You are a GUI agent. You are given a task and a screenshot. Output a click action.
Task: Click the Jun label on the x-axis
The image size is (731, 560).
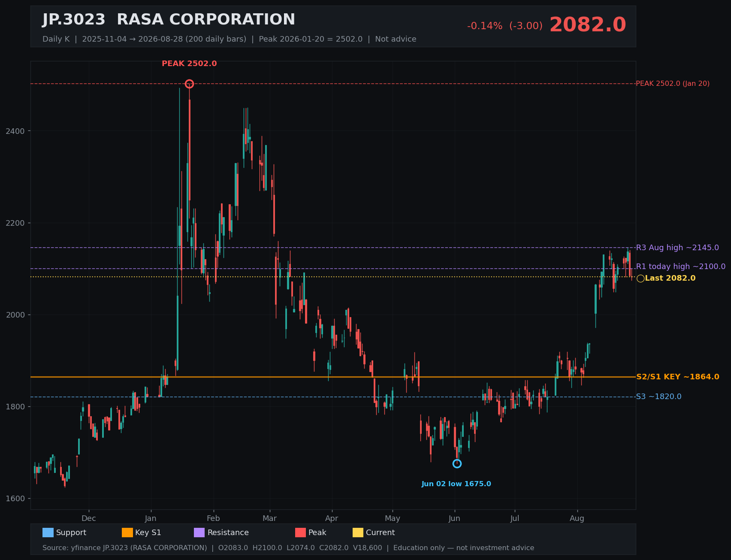click(454, 518)
